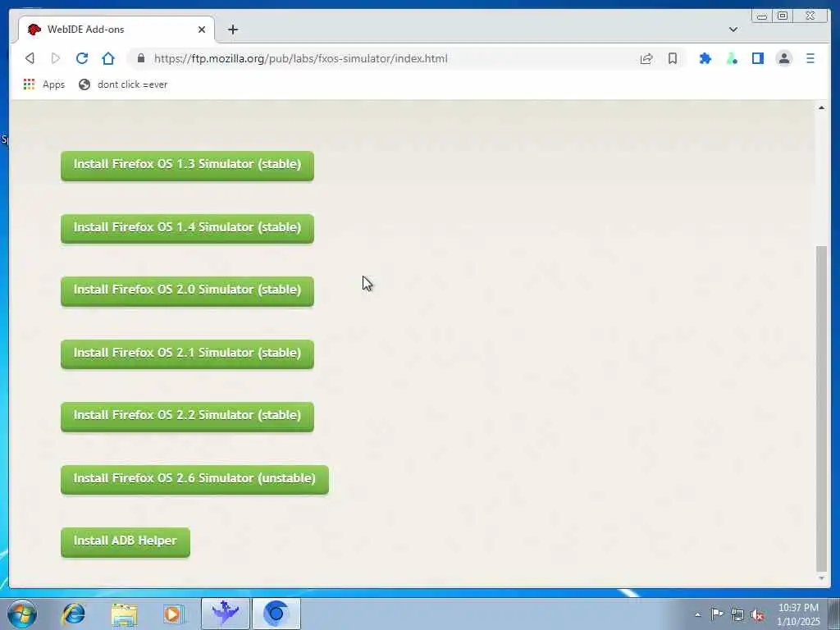Click the muted volume tray icon
The height and width of the screenshot is (630, 840).
pyautogui.click(x=757, y=615)
